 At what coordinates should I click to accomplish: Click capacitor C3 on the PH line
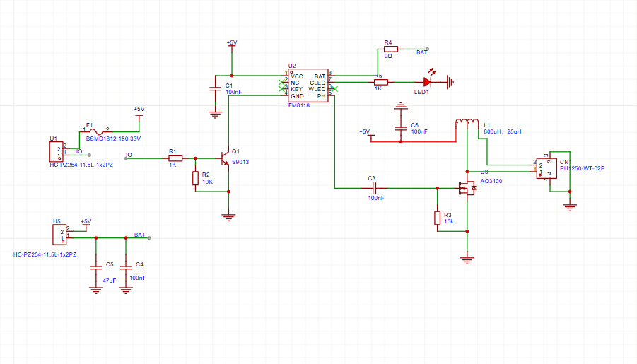375,188
